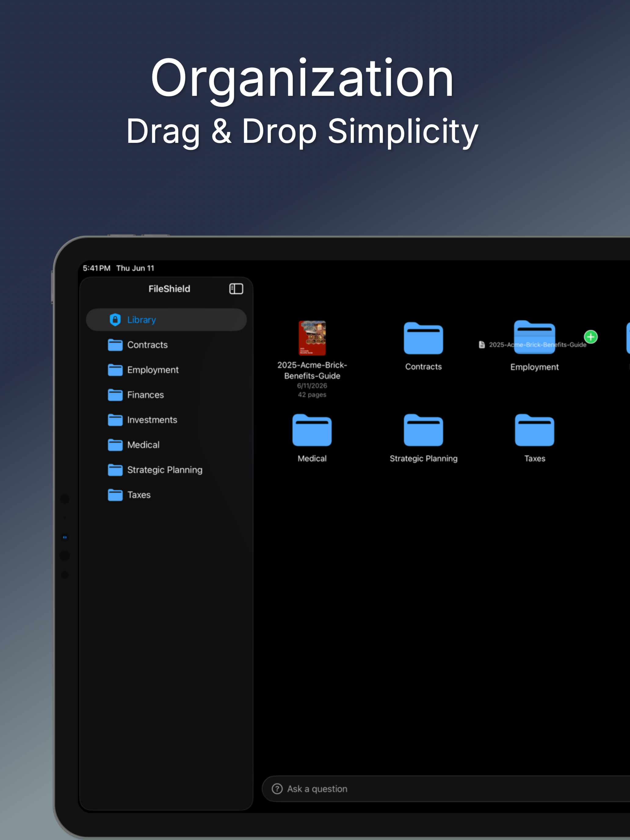Click the Contracts label under grid folder
The image size is (630, 840).
tap(423, 367)
